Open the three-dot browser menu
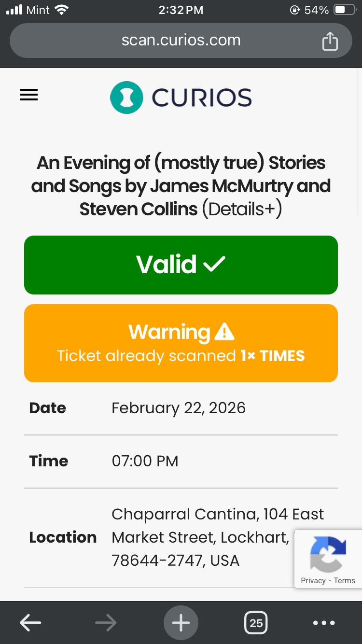Viewport: 362px width, 644px height. [324, 623]
